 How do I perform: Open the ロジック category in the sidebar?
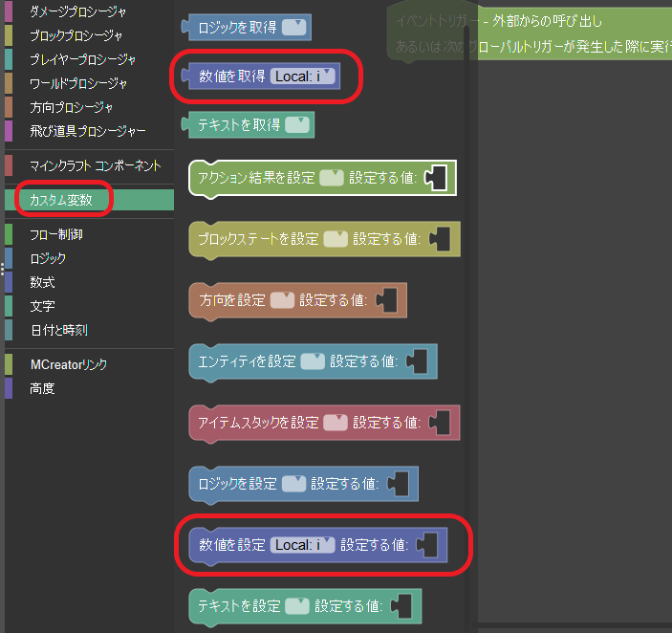[48, 258]
